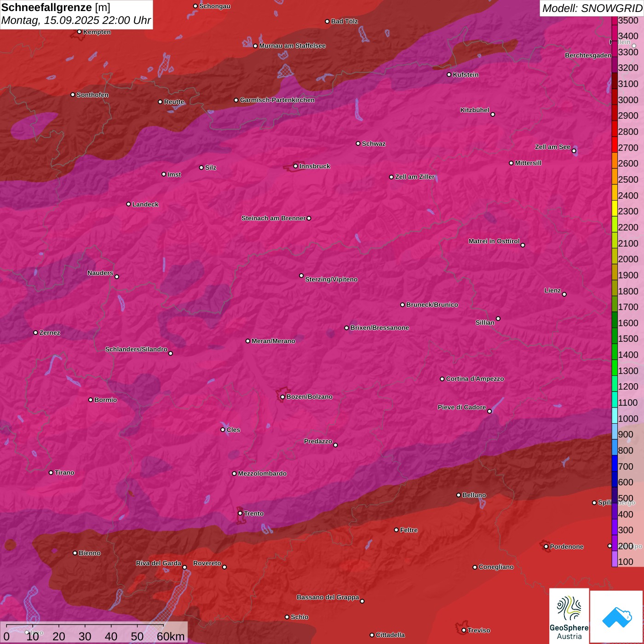644x644 pixels.
Task: Click the 2700 m red legend swatch
Action: 615,145
